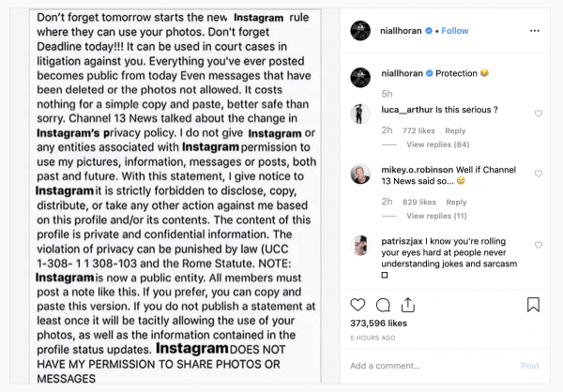Like the post with the heart icon
563x392 pixels.
click(358, 305)
